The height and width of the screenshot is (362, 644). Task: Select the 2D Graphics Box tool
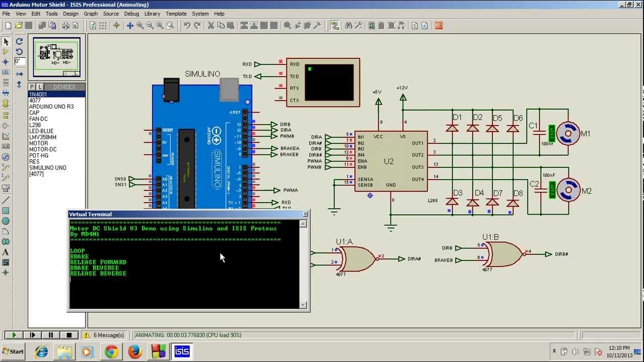click(6, 210)
